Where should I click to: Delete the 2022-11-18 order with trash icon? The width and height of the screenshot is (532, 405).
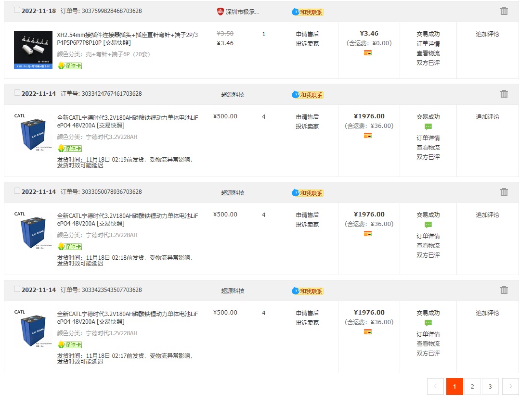coord(504,11)
